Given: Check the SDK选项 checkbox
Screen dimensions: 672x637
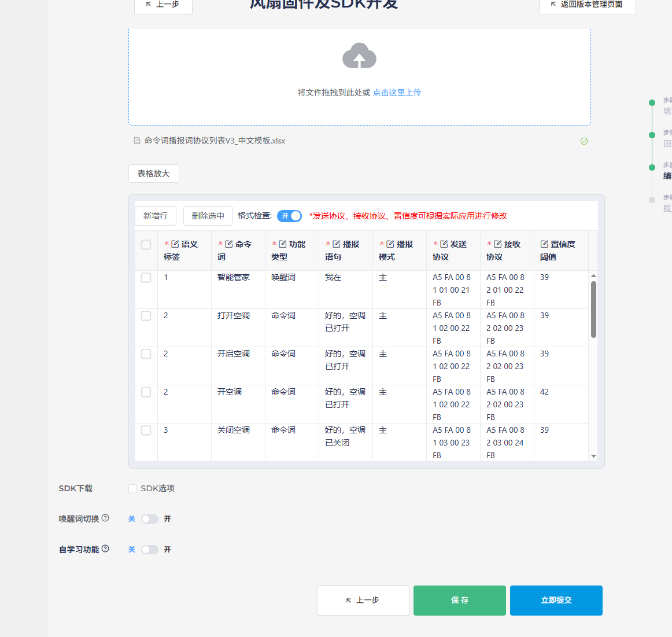Looking at the screenshot, I should point(132,488).
